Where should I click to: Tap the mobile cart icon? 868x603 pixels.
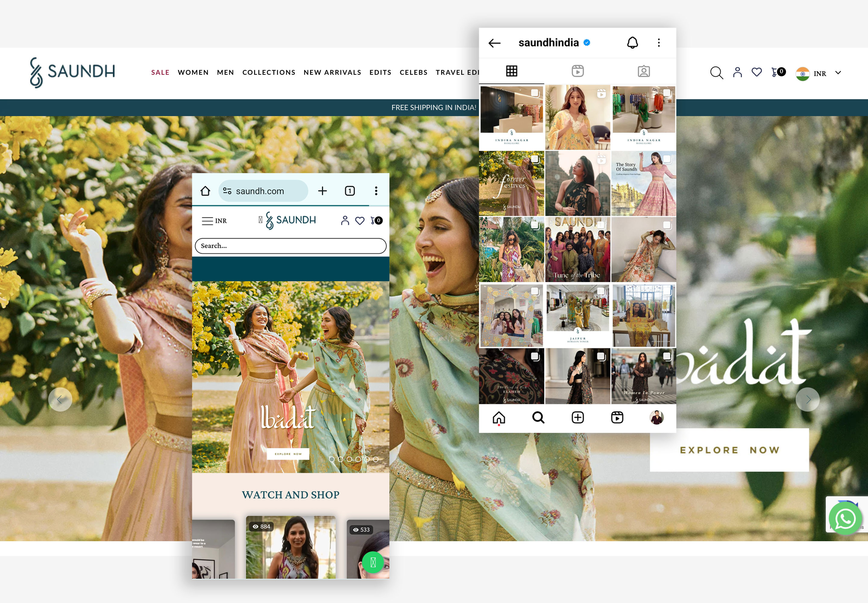point(376,220)
